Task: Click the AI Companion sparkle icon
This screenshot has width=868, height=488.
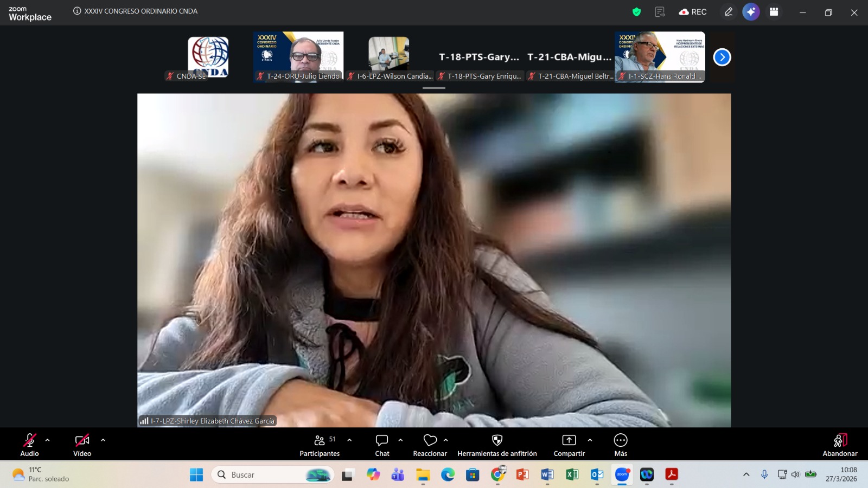Action: [751, 12]
